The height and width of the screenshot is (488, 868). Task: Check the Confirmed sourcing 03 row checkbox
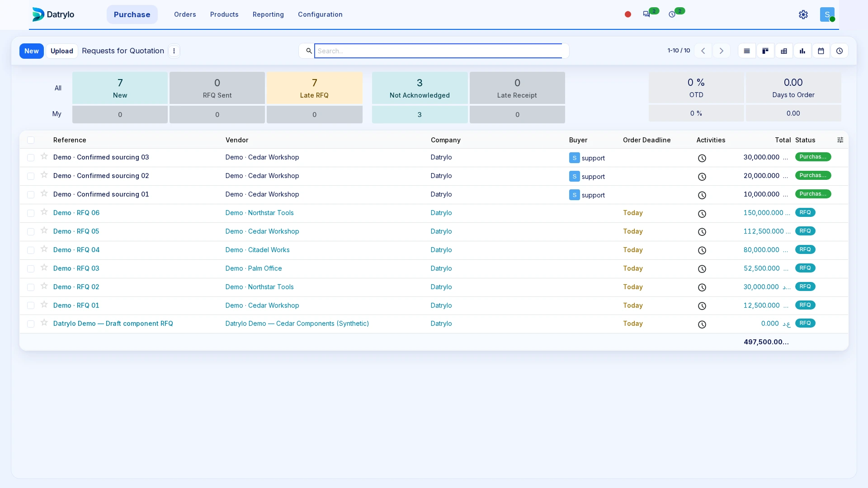(x=31, y=158)
